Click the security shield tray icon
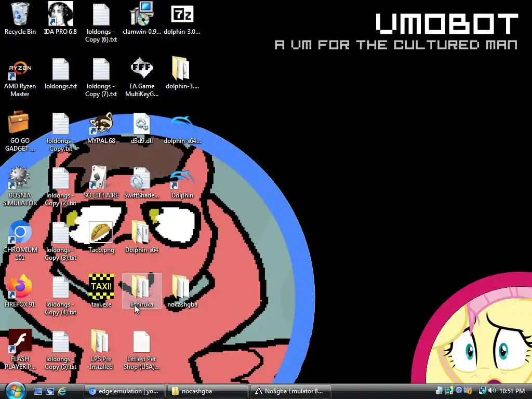This screenshot has height=399, width=532. (469, 391)
